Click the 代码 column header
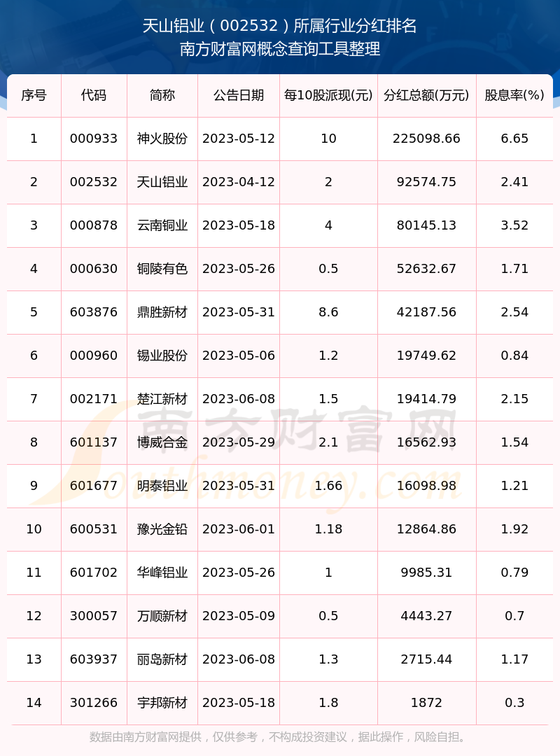Image resolution: width=560 pixels, height=756 pixels. click(94, 95)
